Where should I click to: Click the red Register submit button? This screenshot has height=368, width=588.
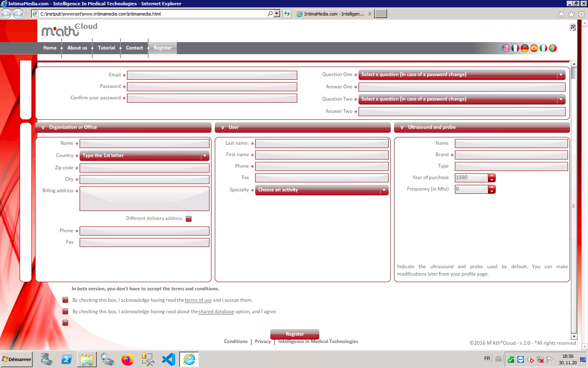point(295,334)
